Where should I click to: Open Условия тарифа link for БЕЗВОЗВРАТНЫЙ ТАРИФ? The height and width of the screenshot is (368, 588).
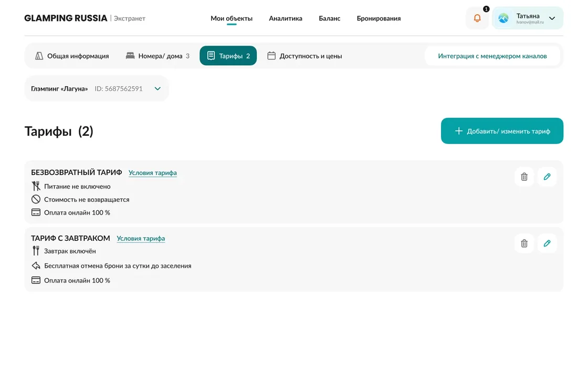(x=153, y=173)
